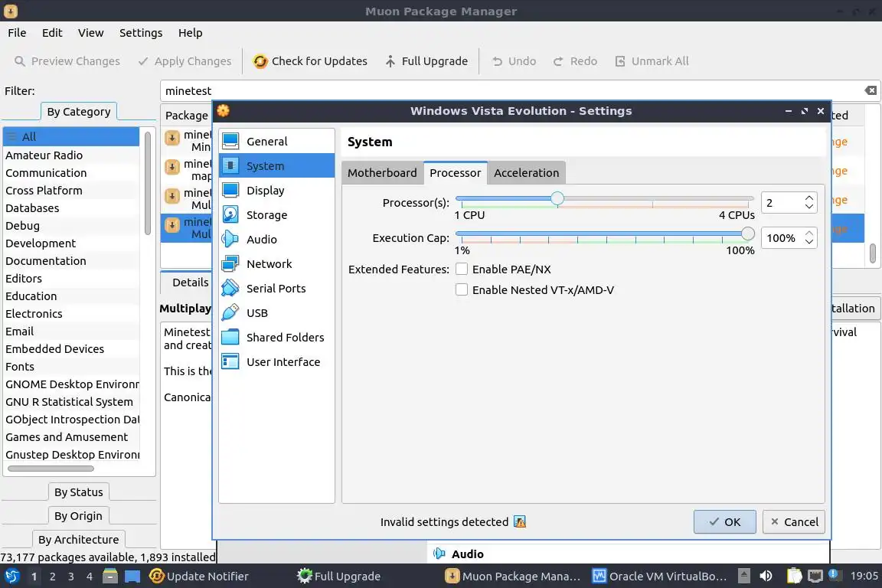Click the taskbar file manager icon

[x=110, y=576]
